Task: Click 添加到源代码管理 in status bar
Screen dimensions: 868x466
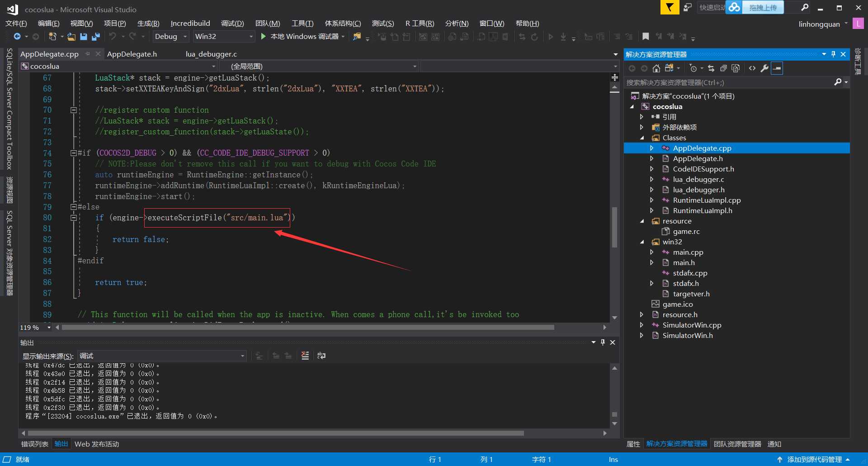Action: [814, 459]
